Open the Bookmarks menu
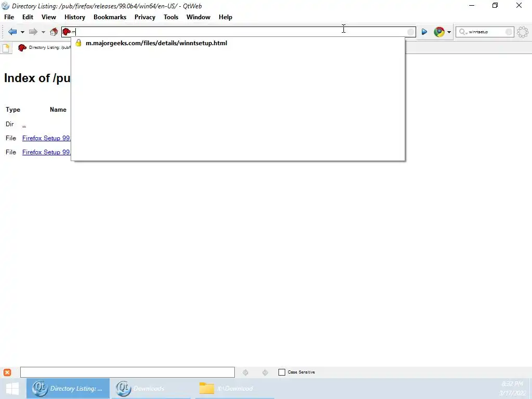The image size is (532, 399). [110, 17]
